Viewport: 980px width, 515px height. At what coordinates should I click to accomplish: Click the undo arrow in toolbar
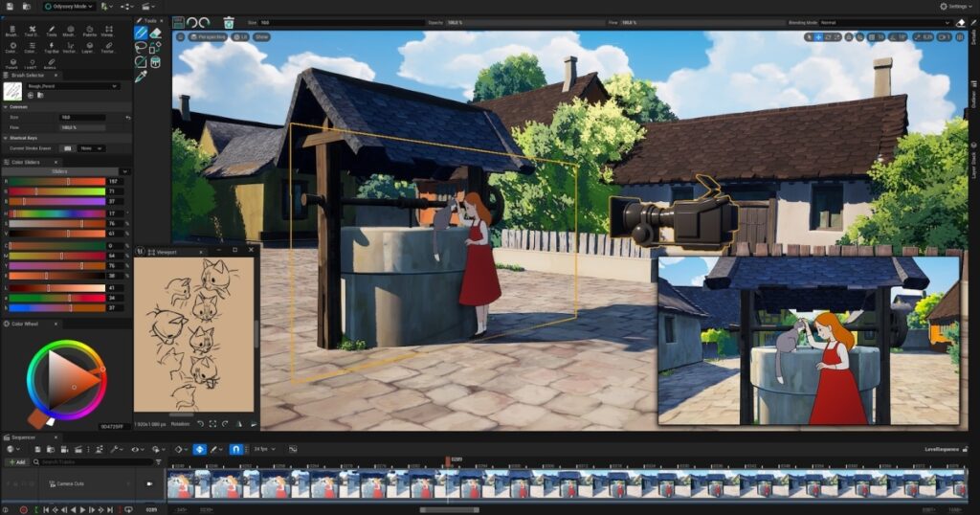point(192,21)
